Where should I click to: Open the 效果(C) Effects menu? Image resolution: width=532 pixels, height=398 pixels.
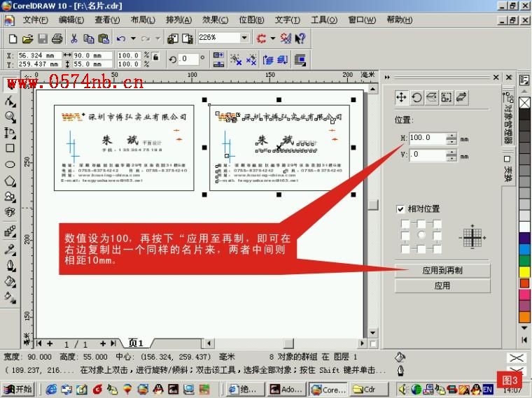215,20
